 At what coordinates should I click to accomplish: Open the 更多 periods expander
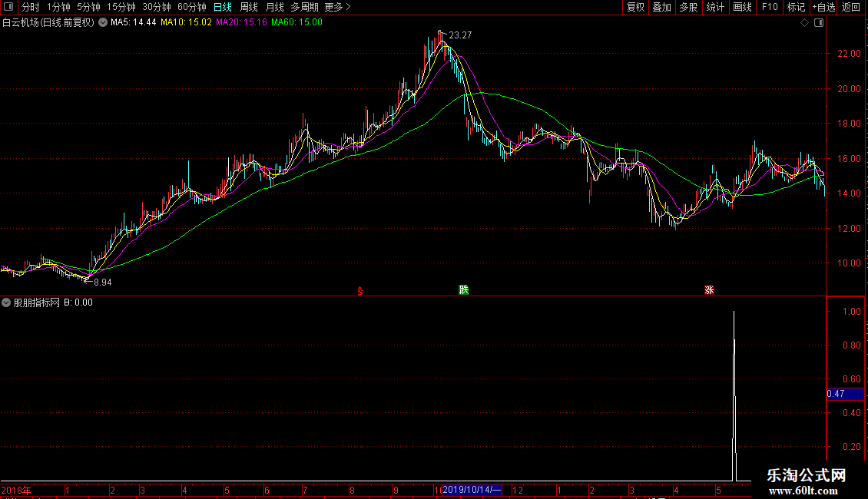click(338, 7)
